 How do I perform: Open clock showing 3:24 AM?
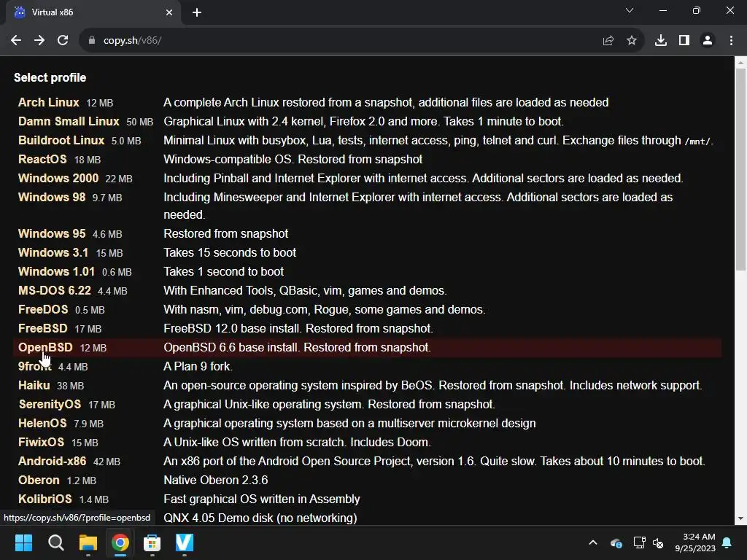point(695,542)
